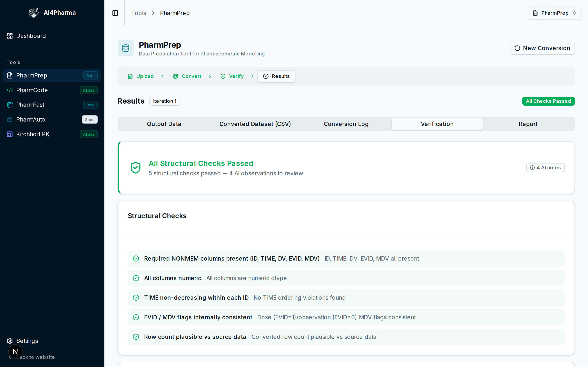The width and height of the screenshot is (588, 367).
Task: Open the Report tab
Action: click(x=528, y=124)
